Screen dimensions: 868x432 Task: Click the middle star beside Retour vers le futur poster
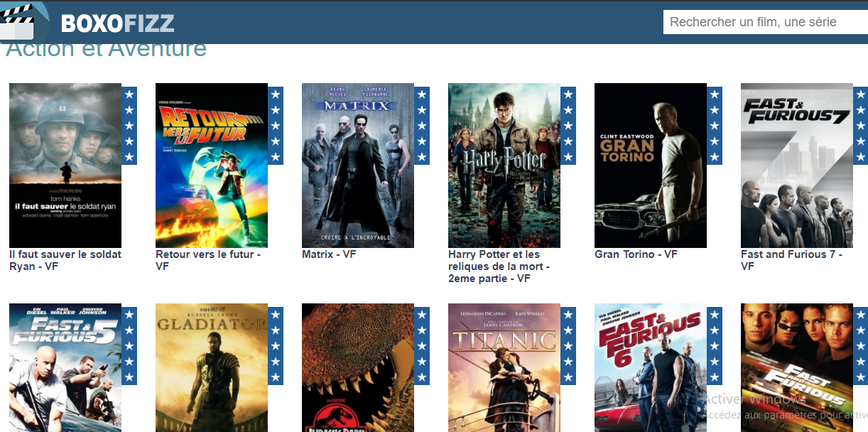pyautogui.click(x=276, y=126)
